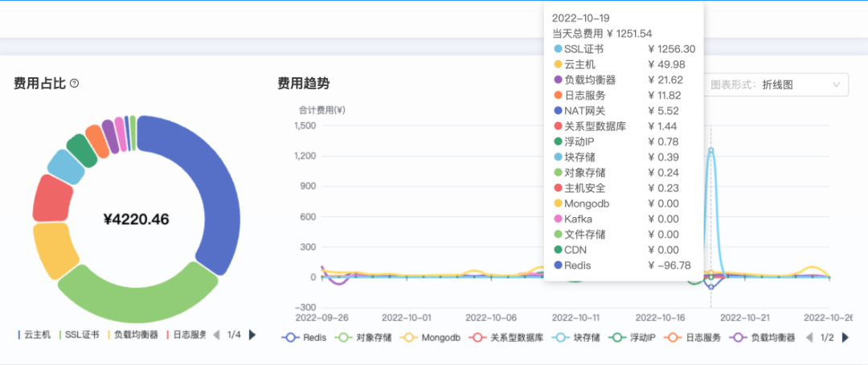Toggle 负载均衡器 series in trend legend
The image size is (868, 365).
click(762, 338)
